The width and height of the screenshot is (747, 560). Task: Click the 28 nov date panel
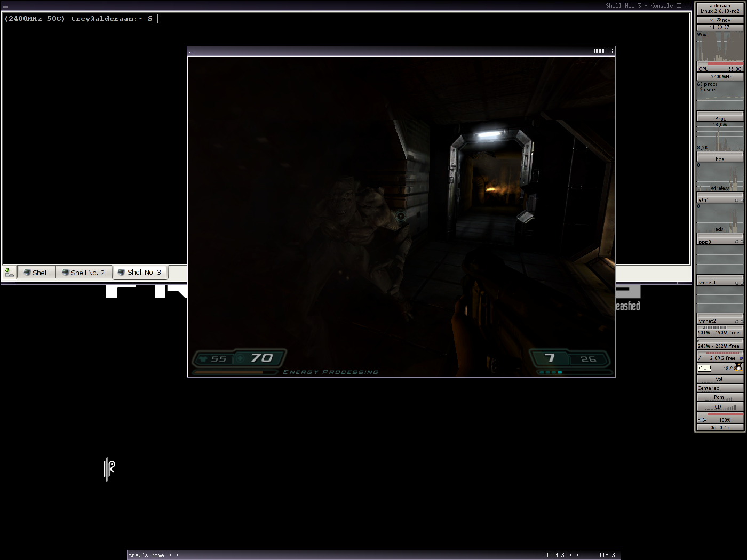[720, 20]
